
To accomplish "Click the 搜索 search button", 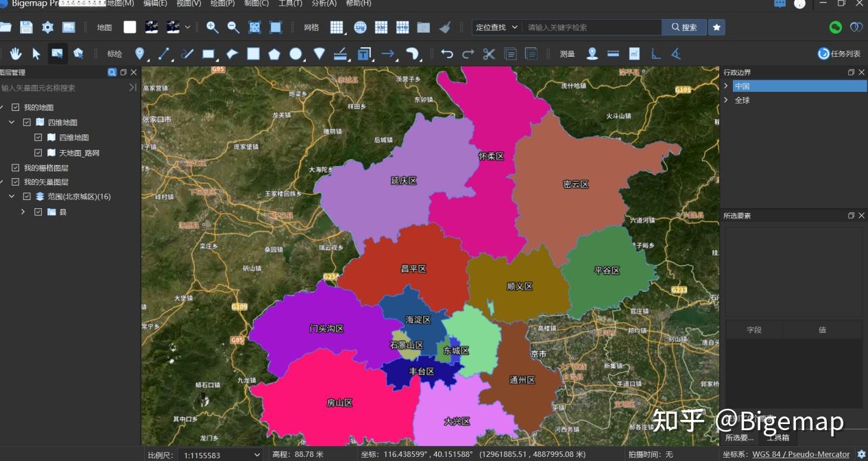I will (x=684, y=27).
